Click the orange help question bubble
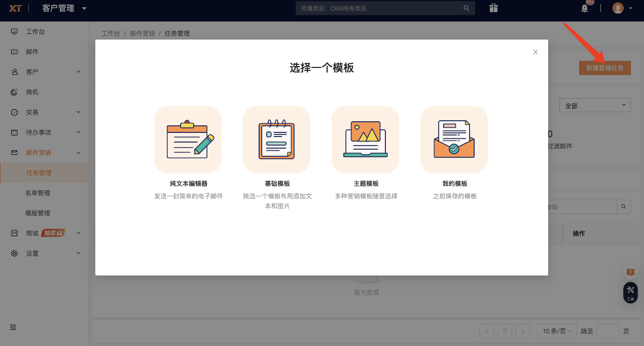Image resolution: width=644 pixels, height=346 pixels. click(630, 272)
